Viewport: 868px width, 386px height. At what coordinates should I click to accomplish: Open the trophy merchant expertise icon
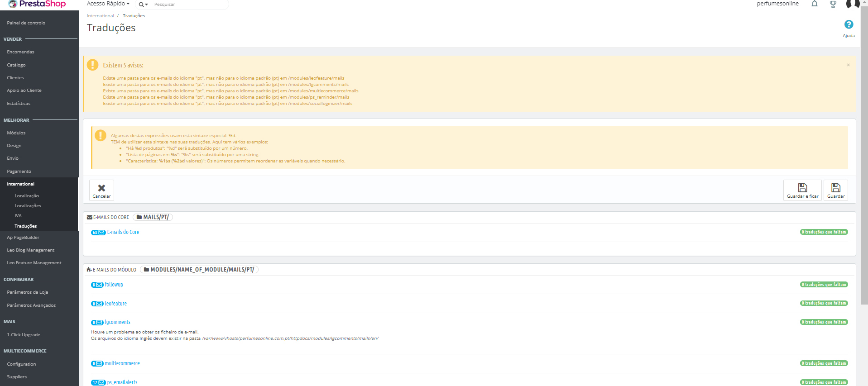833,4
